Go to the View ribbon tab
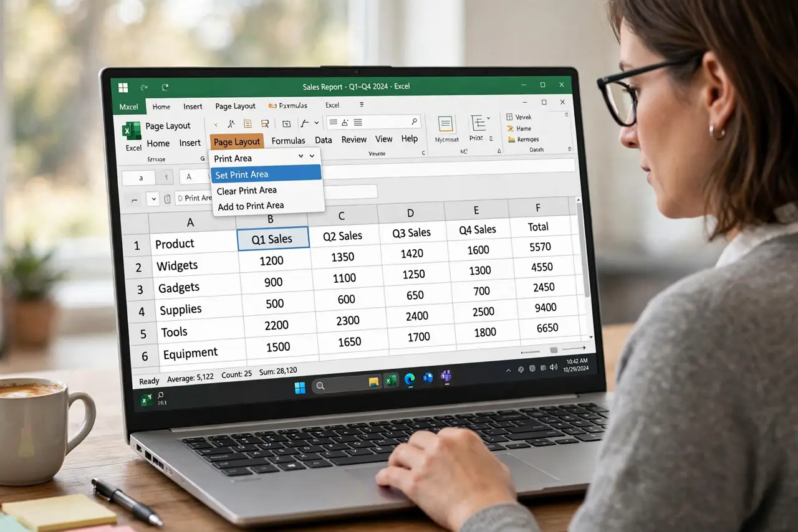Image resolution: width=798 pixels, height=532 pixels. tap(384, 139)
